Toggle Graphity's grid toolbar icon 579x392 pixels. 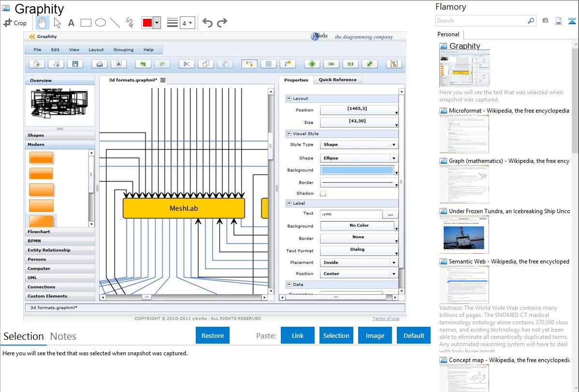(x=268, y=64)
